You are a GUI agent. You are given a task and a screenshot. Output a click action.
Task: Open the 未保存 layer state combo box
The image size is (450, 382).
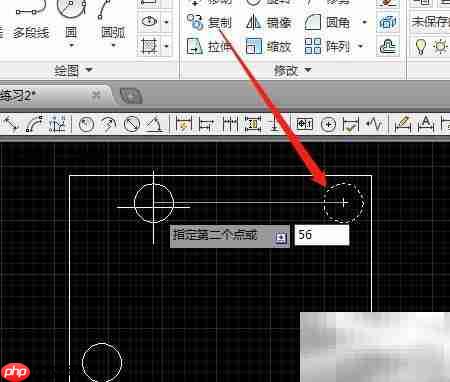[430, 22]
